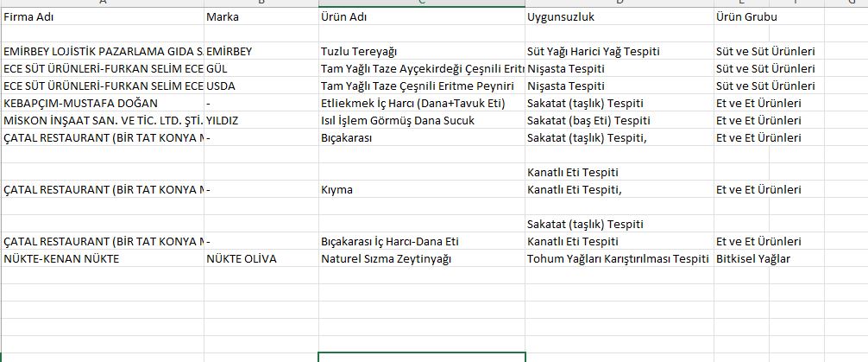Click the 'EMİRBEY' brand cell
868x362 pixels.
click(261, 52)
